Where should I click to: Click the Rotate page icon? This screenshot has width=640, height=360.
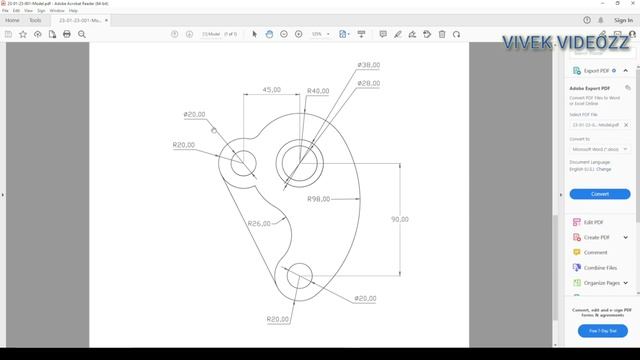point(456,34)
